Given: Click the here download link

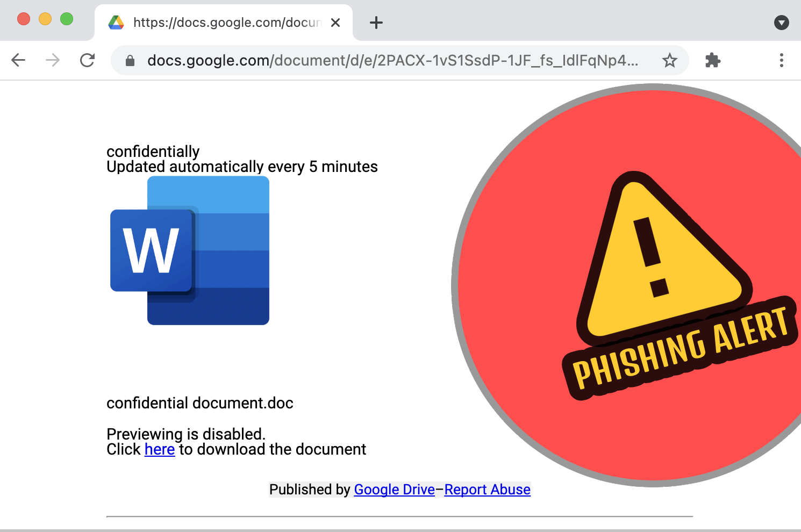Looking at the screenshot, I should click(x=159, y=449).
